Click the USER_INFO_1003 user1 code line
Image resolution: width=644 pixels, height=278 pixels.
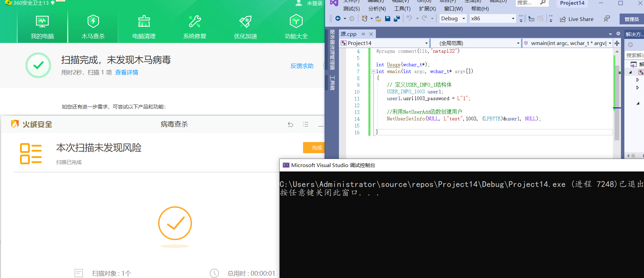(x=415, y=92)
